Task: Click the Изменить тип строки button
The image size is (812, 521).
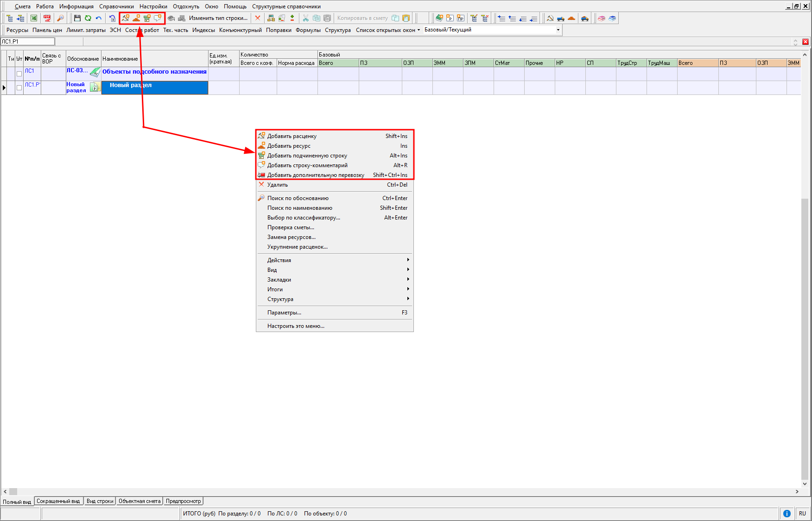Action: pyautogui.click(x=218, y=19)
